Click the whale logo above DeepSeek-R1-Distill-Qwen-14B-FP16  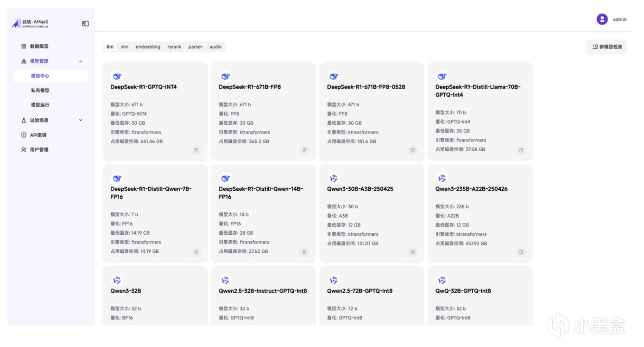point(226,179)
